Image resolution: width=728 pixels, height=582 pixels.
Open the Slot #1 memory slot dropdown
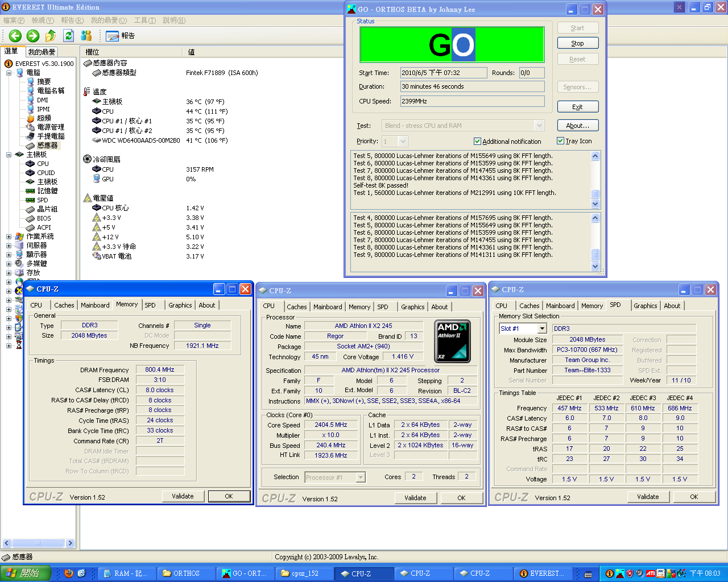click(542, 329)
